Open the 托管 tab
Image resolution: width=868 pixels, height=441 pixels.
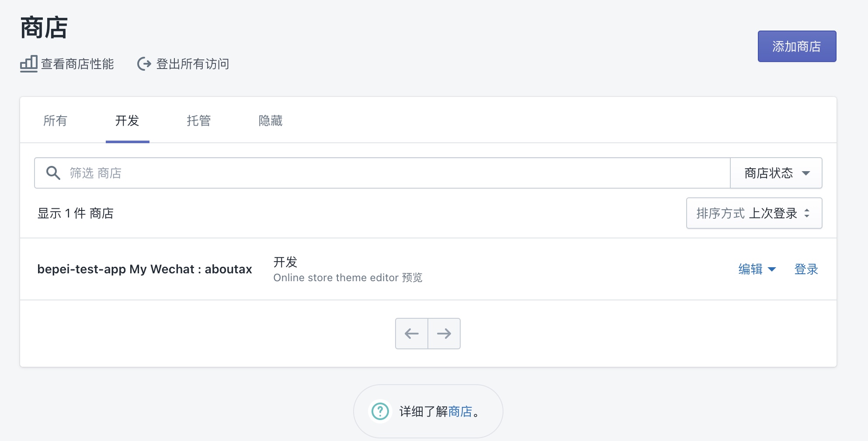[x=199, y=121]
